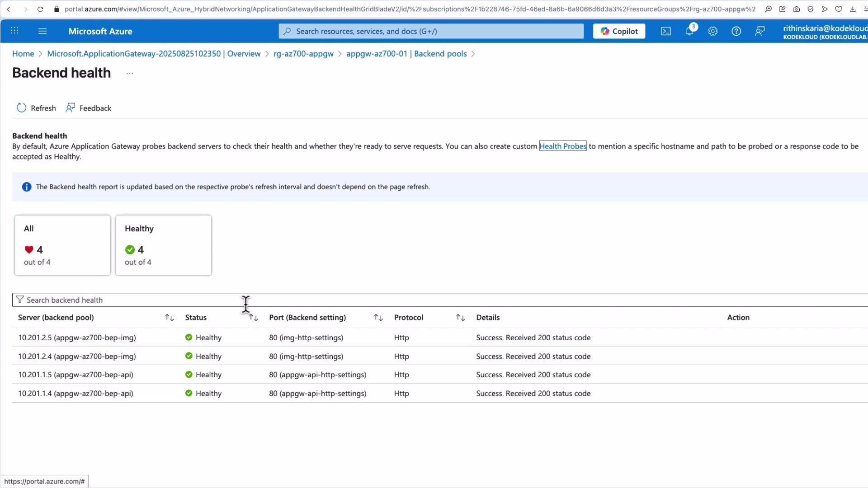Open the Azure portal hamburger menu
Screen dimensions: 868x488
[42, 31]
